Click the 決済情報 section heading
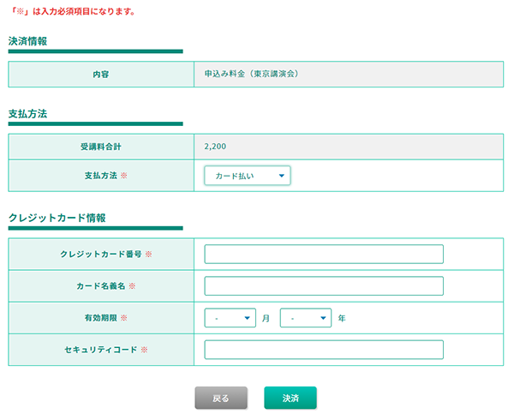The image size is (514, 420). pyautogui.click(x=27, y=41)
